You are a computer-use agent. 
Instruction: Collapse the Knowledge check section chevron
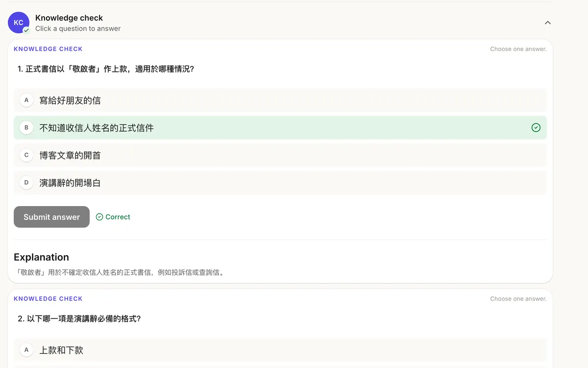click(548, 23)
